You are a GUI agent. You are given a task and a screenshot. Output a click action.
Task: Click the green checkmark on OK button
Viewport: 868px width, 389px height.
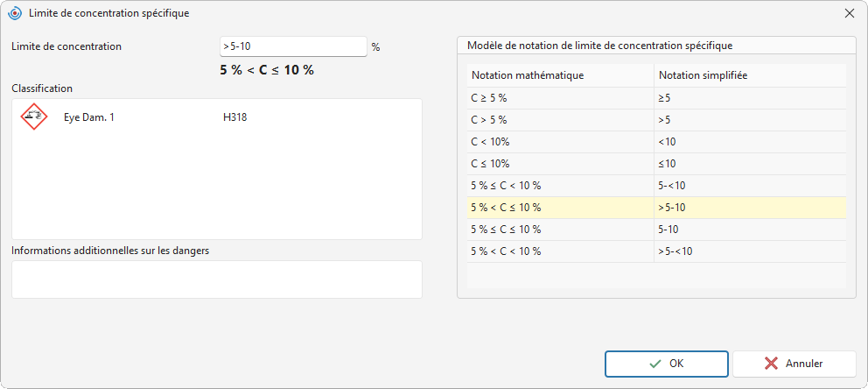[x=655, y=364]
